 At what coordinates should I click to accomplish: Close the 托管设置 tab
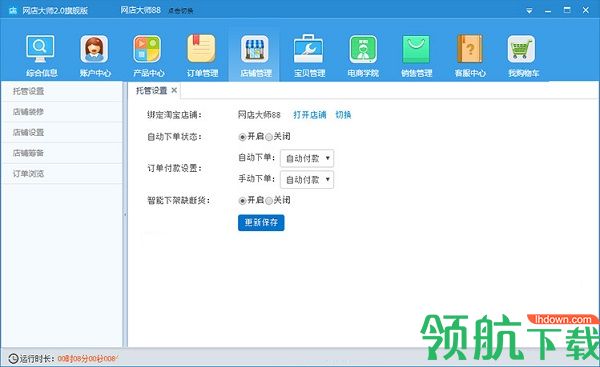[174, 90]
